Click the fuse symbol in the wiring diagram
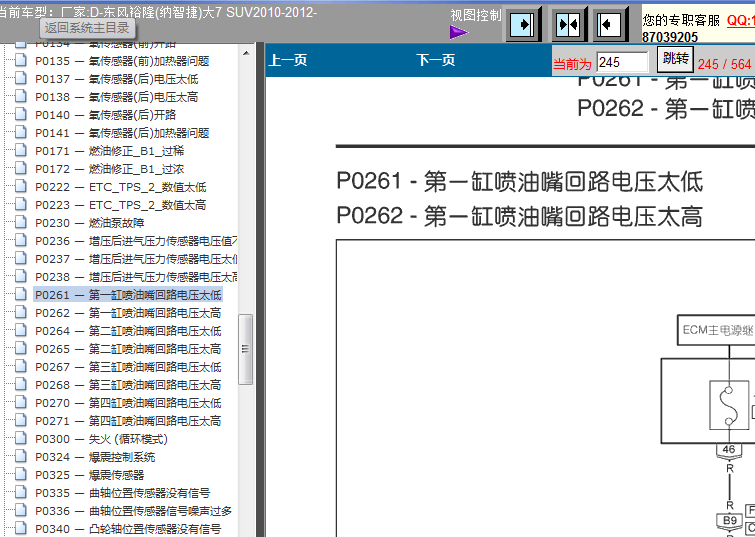The image size is (755, 537). tap(729, 405)
